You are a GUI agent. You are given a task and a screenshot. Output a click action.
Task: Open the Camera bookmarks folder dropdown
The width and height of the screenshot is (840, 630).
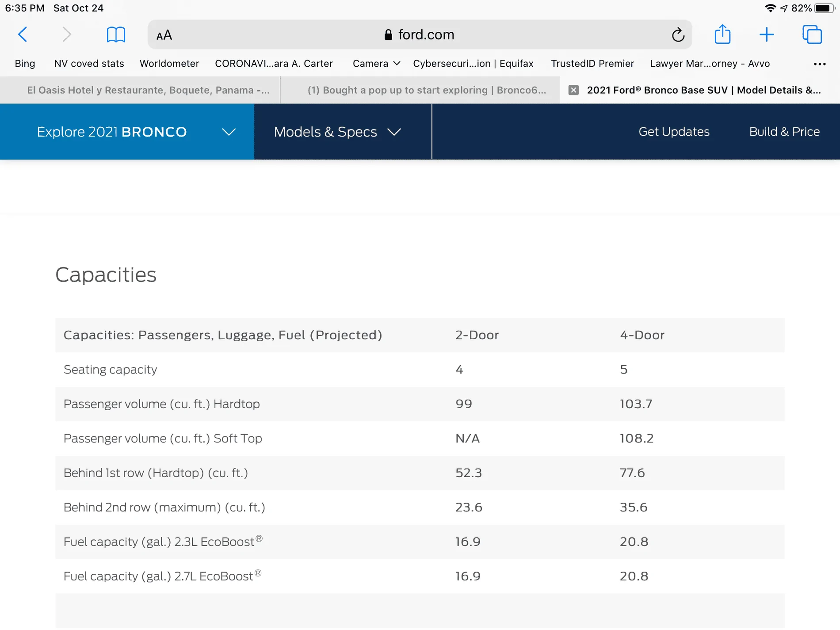click(x=376, y=64)
